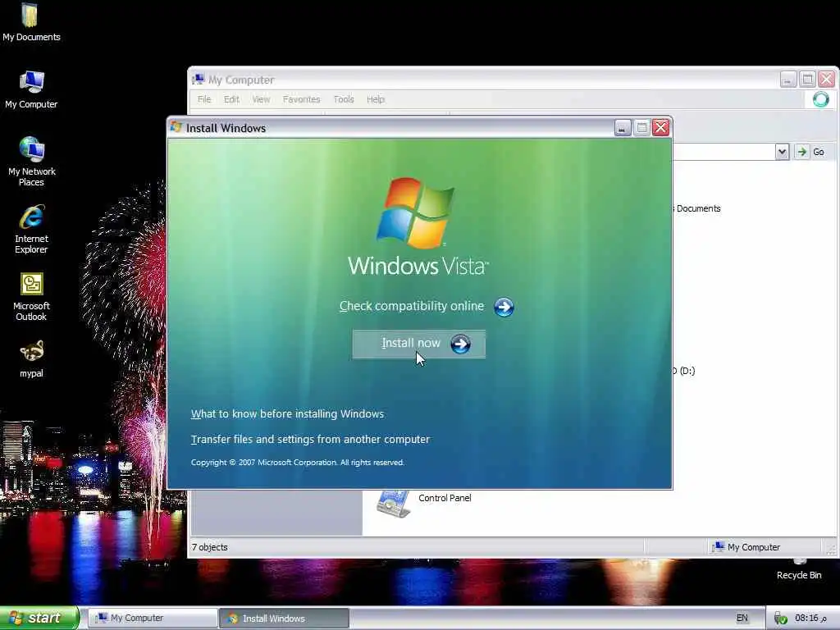Click the system tray safely-remove icon
This screenshot has width=840, height=630.
781,619
